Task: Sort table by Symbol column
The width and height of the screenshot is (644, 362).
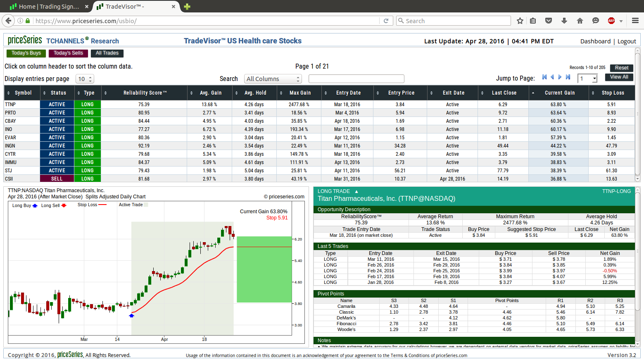Action: (23, 93)
